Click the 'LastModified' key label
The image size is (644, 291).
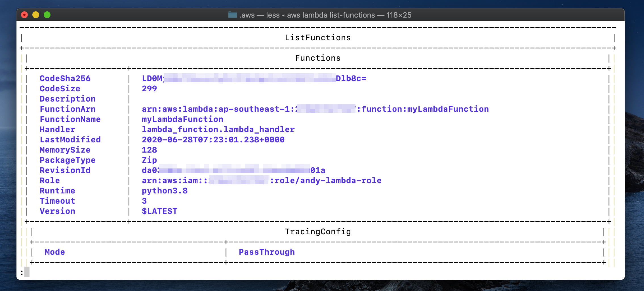pyautogui.click(x=70, y=140)
